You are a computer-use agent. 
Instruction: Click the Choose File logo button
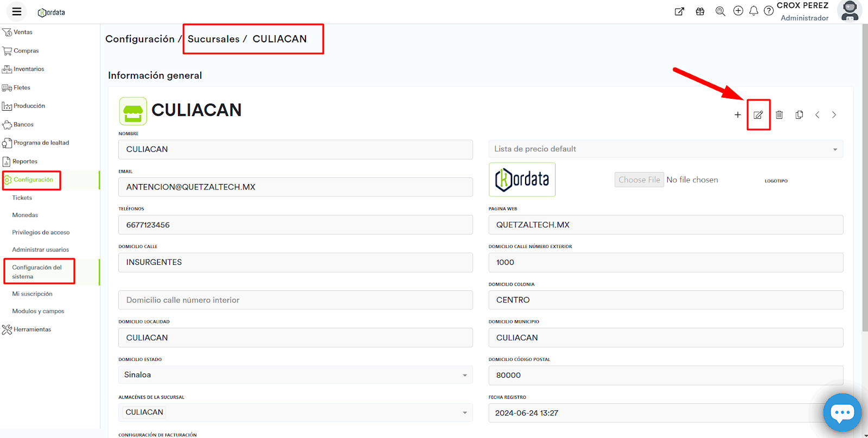click(639, 180)
